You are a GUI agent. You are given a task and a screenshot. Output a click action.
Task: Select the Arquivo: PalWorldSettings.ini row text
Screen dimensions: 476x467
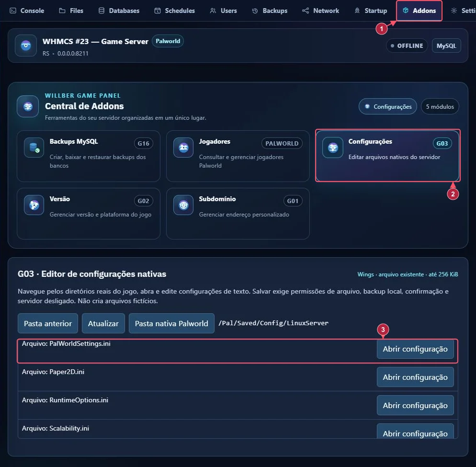pyautogui.click(x=66, y=343)
